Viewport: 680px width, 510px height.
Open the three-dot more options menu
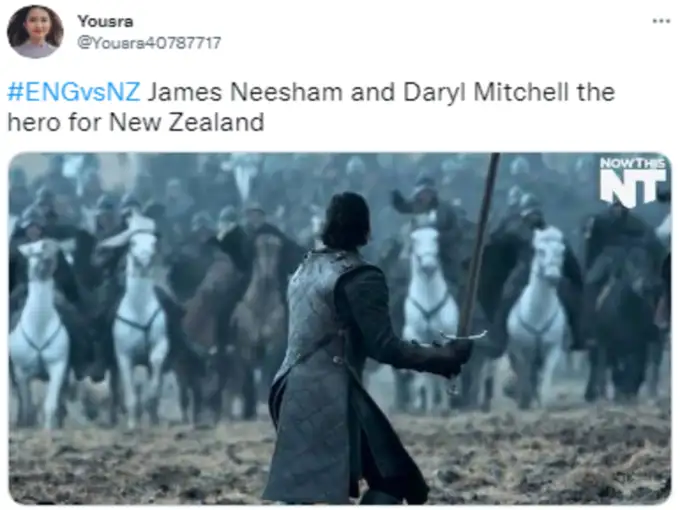pyautogui.click(x=661, y=21)
